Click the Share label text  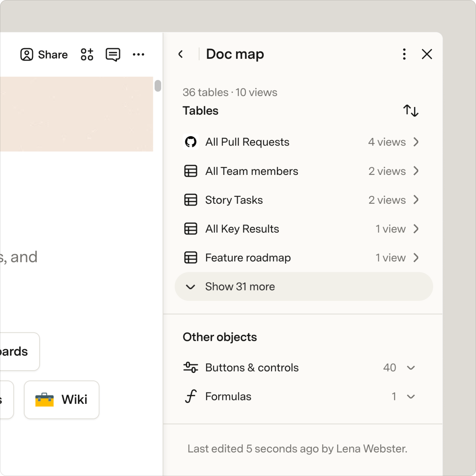point(53,55)
